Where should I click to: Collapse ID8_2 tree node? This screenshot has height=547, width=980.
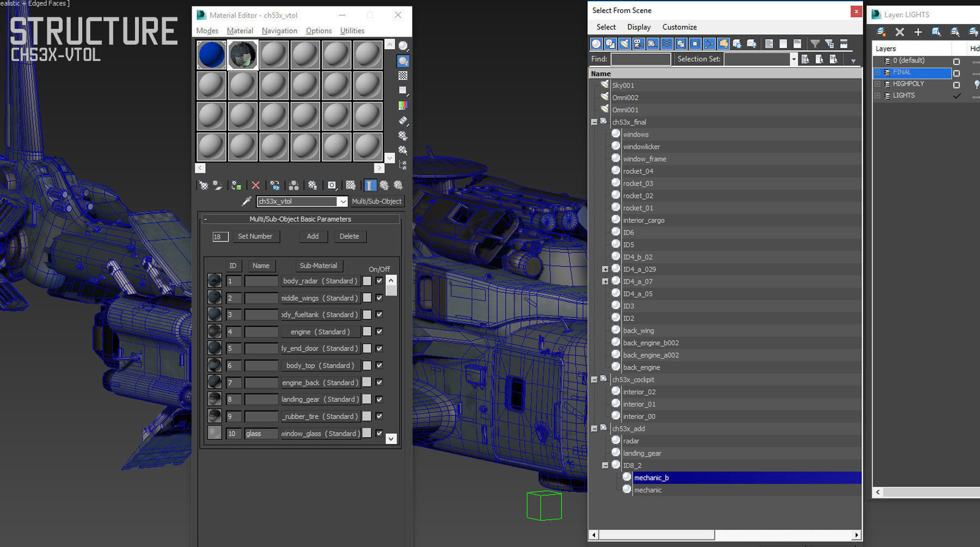pos(605,466)
